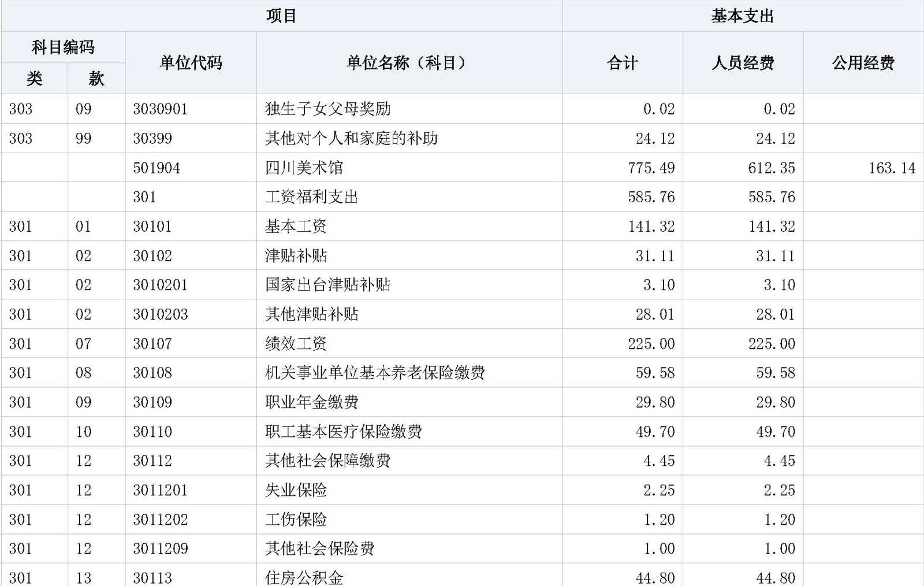Click unit code 30110
Viewport: 924px width, 586px height.
click(152, 432)
